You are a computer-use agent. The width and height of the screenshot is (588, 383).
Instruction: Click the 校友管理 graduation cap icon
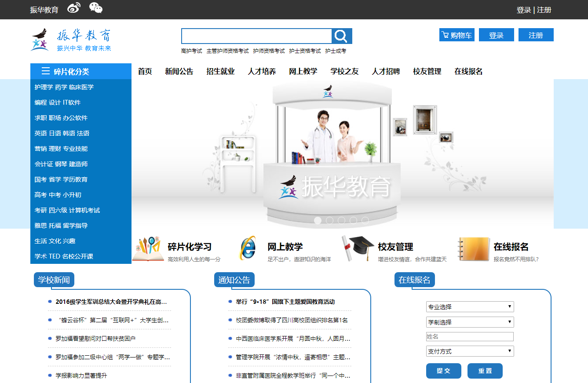(x=358, y=248)
